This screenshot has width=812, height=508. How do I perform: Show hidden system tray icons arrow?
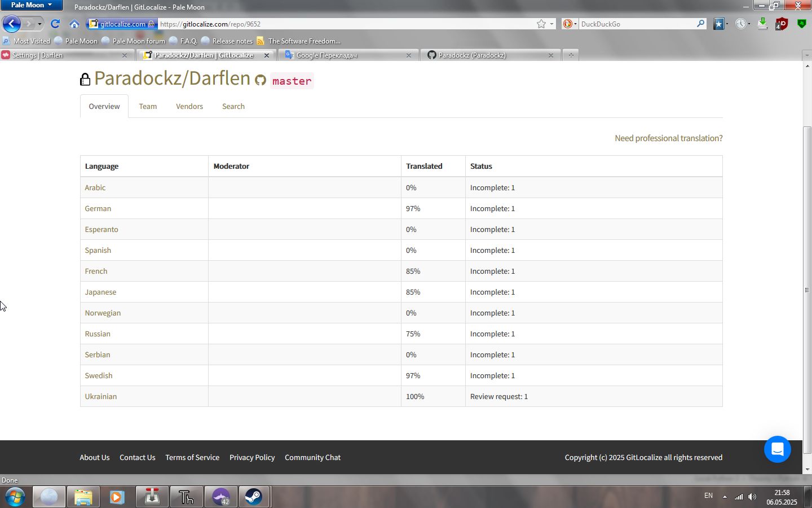click(725, 497)
